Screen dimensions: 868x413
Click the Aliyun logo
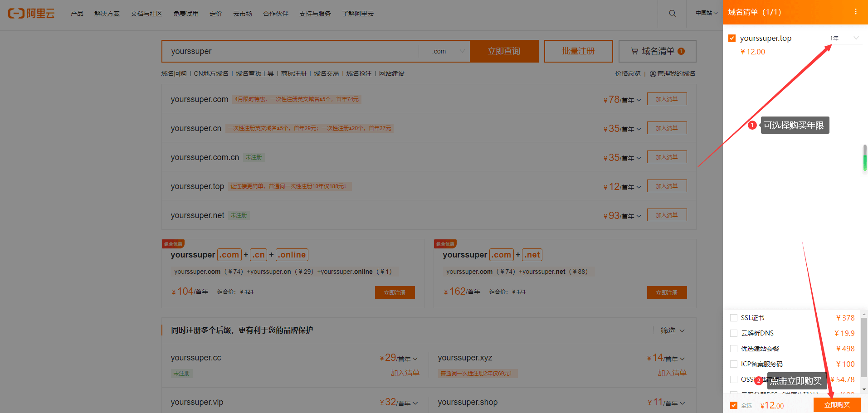click(x=31, y=13)
